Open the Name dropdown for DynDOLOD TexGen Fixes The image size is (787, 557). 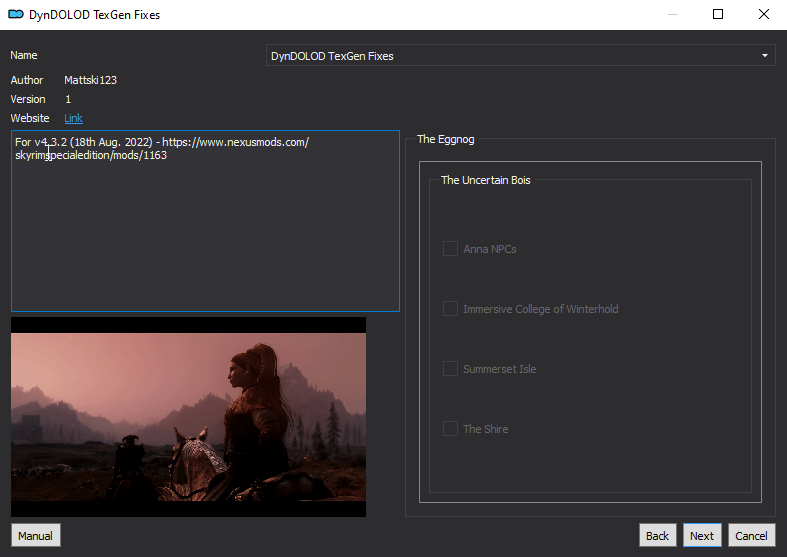pos(520,56)
